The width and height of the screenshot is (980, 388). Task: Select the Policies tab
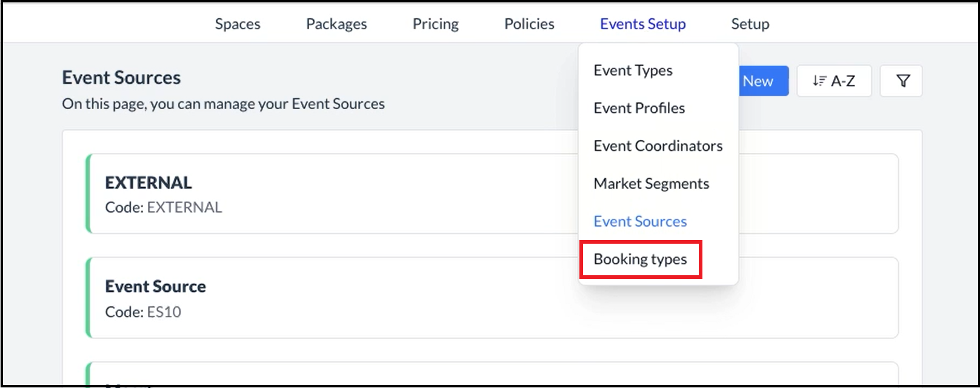click(529, 24)
